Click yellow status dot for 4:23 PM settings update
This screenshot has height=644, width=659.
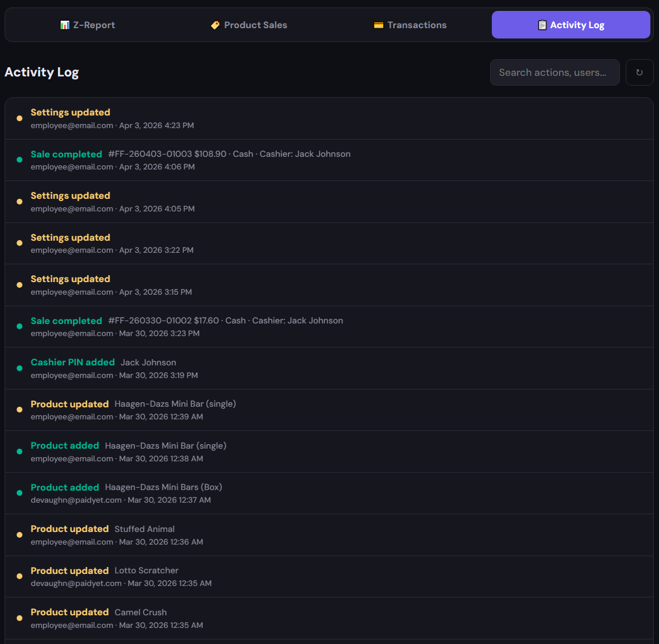click(20, 118)
